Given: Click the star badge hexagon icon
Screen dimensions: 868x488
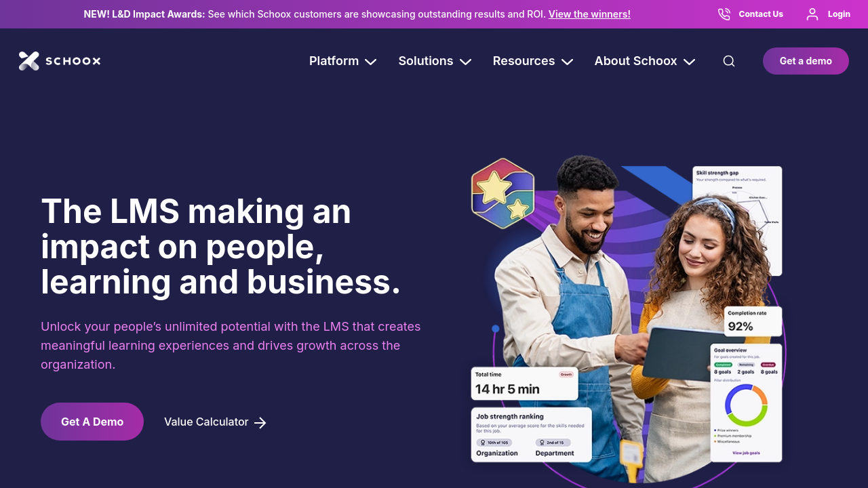Looking at the screenshot, I should [502, 193].
